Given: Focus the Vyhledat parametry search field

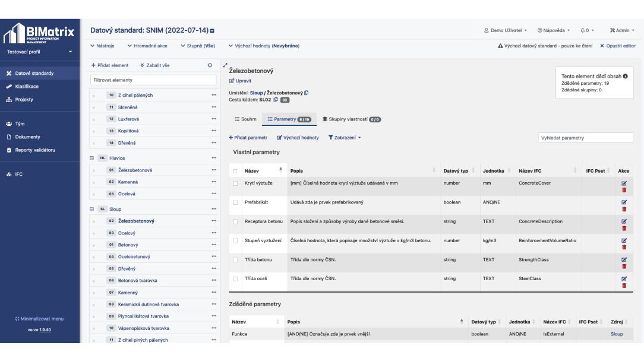Looking at the screenshot, I should tap(585, 138).
